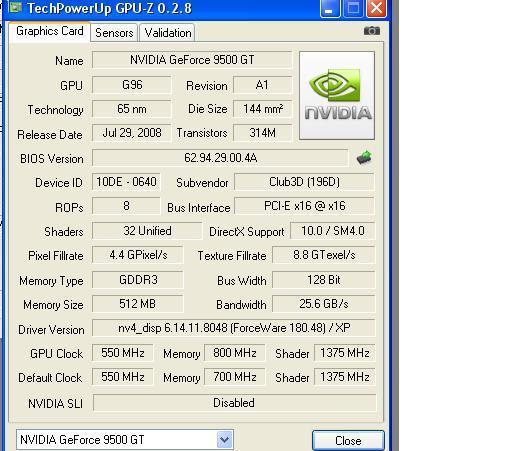
Task: Click the Revision field A1
Action: pyautogui.click(x=262, y=85)
